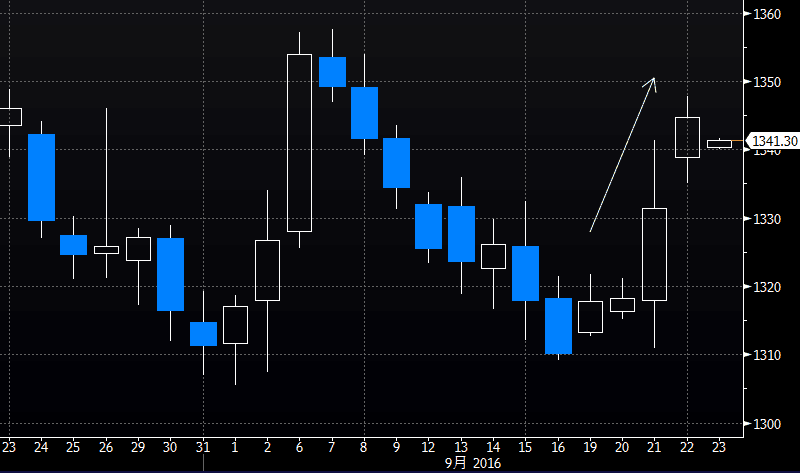The width and height of the screenshot is (800, 473).
Task: Select the blue candle for September 13
Action: coord(461,234)
